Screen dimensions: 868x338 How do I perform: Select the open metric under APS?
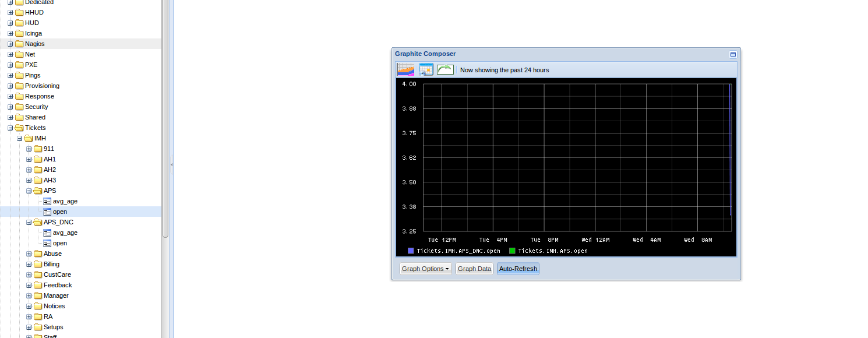[x=59, y=212]
